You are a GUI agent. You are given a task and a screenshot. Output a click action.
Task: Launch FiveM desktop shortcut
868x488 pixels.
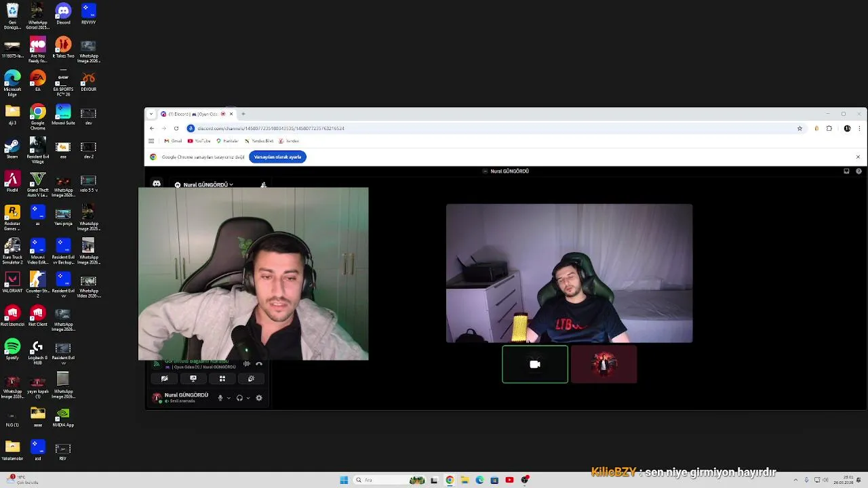click(12, 182)
